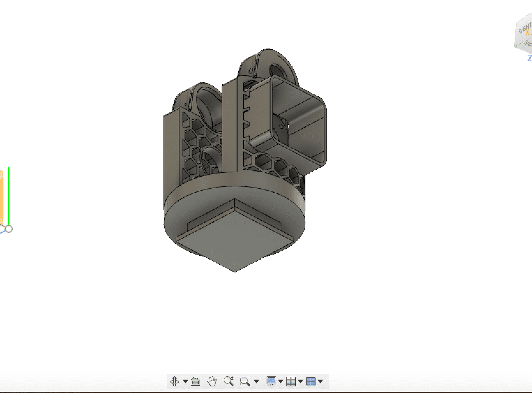Open the Orbit type dropdown arrow

coord(185,382)
